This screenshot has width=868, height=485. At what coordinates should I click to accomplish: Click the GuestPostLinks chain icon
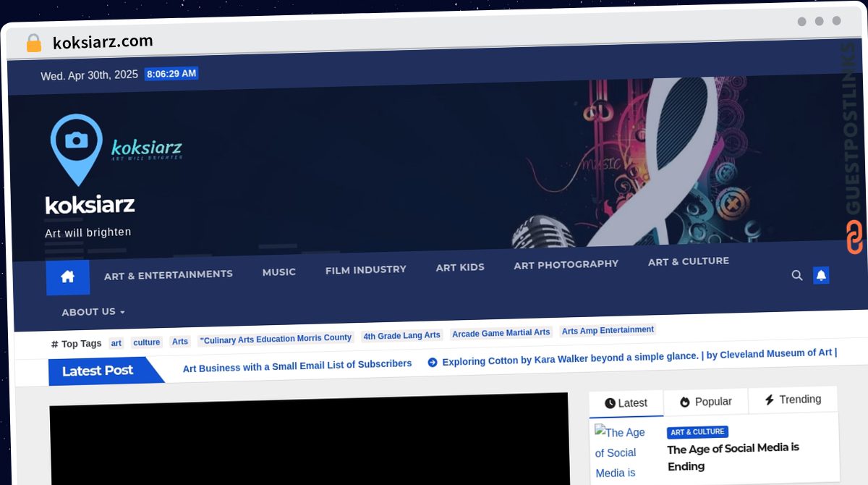(x=854, y=237)
